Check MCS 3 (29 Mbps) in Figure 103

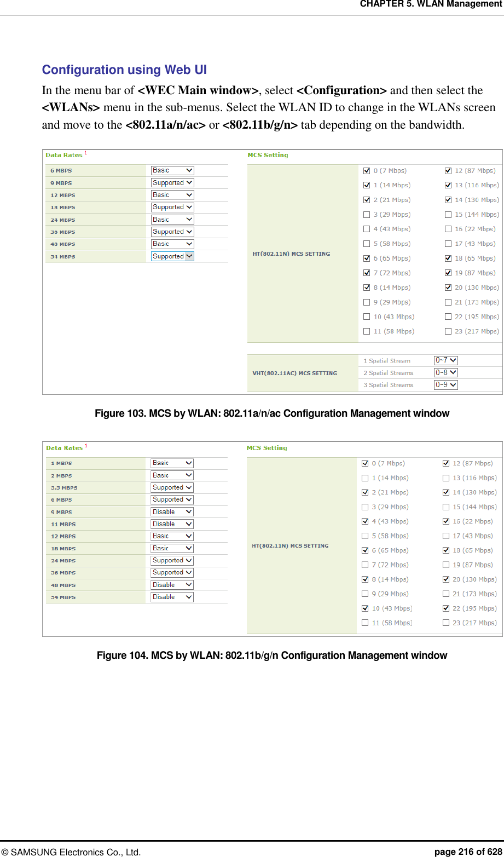tap(367, 215)
